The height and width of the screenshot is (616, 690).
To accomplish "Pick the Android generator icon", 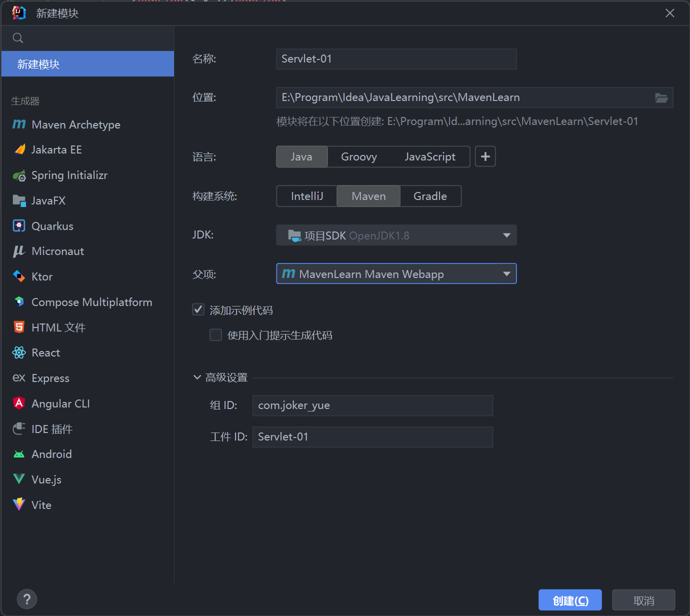I will (x=19, y=454).
